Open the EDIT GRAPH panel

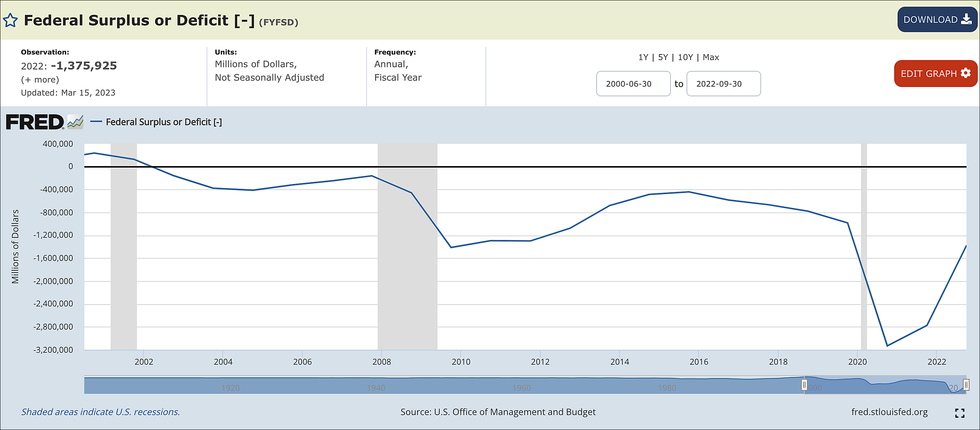click(936, 74)
